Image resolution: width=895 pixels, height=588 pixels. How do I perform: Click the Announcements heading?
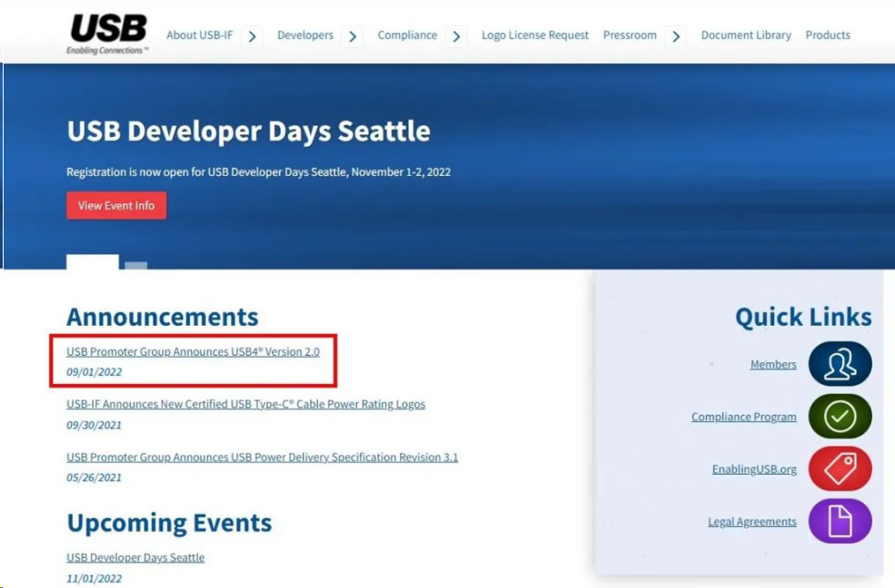coord(162,317)
